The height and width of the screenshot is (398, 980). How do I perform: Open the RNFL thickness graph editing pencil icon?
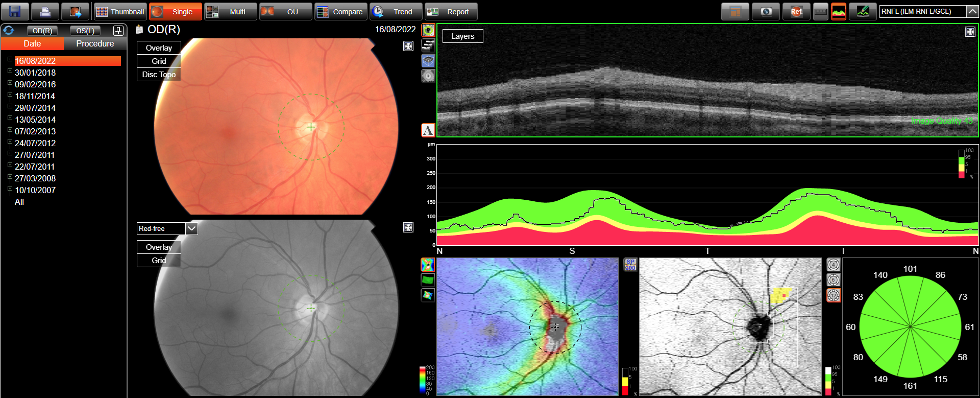(863, 11)
